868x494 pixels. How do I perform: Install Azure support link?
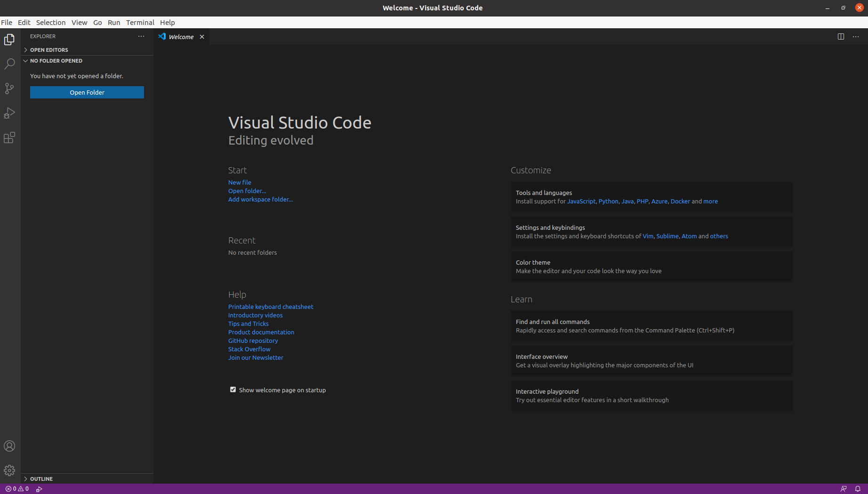click(x=659, y=201)
